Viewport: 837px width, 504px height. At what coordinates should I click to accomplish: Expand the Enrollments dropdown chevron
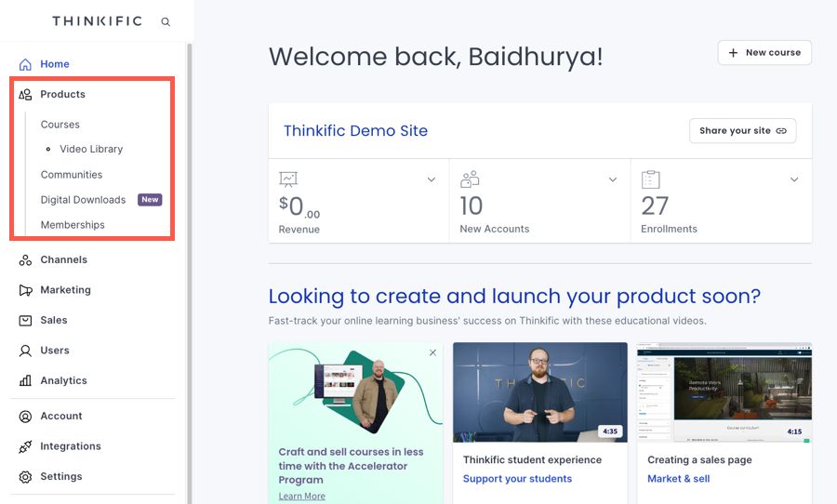794,179
